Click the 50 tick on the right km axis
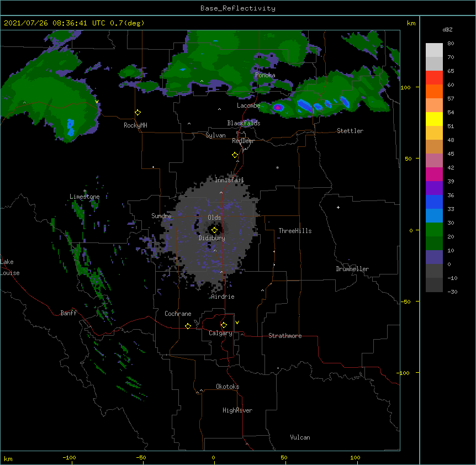476x465 pixels. [408, 158]
